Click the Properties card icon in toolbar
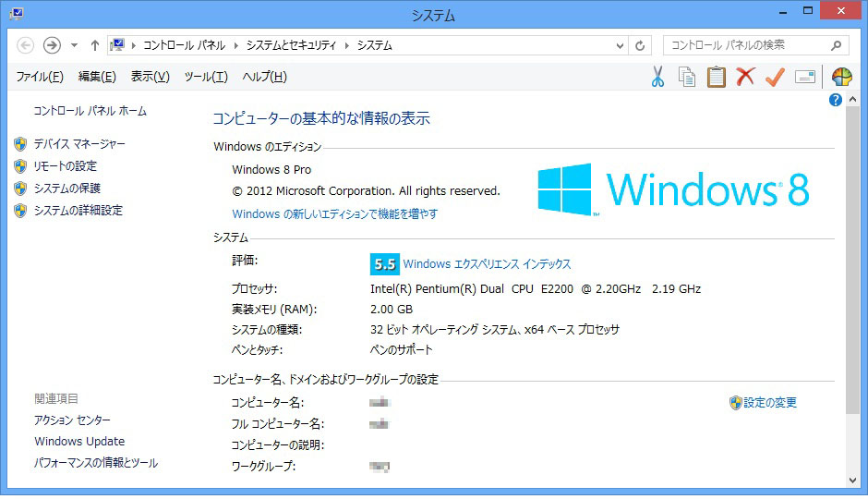Viewport: 868px width, 499px height. coord(805,77)
